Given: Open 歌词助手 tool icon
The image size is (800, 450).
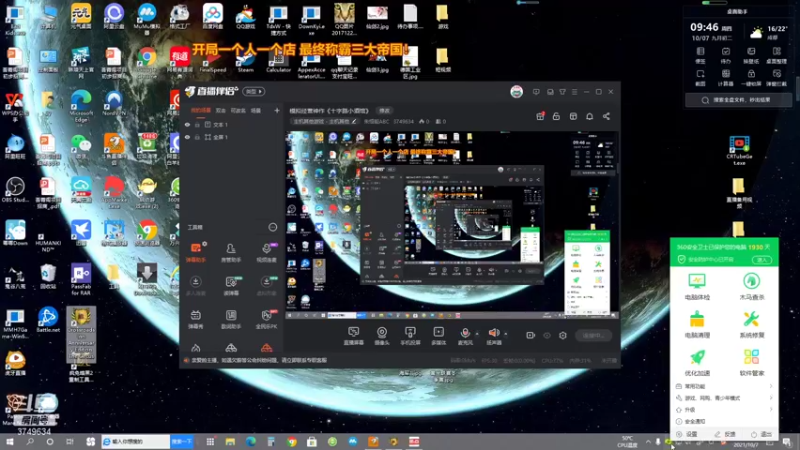Looking at the screenshot, I should [231, 319].
